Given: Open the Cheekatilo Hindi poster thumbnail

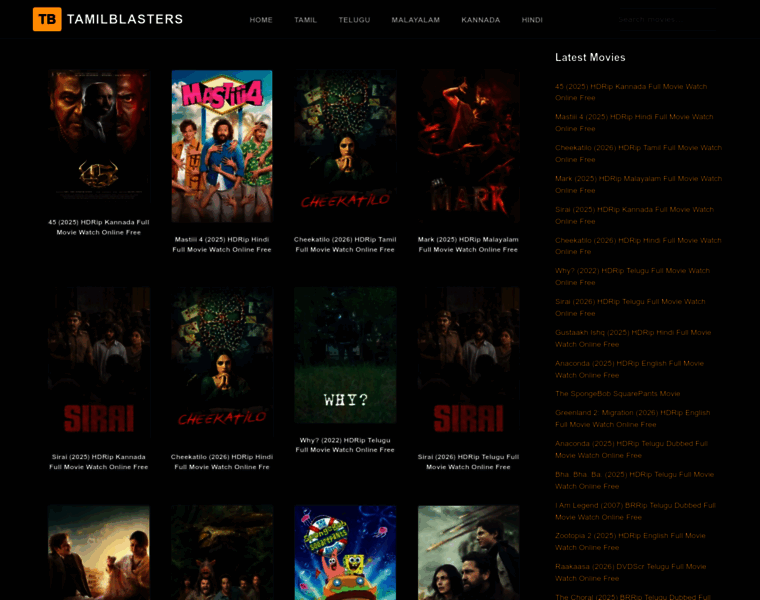Looking at the screenshot, I should pyautogui.click(x=222, y=363).
